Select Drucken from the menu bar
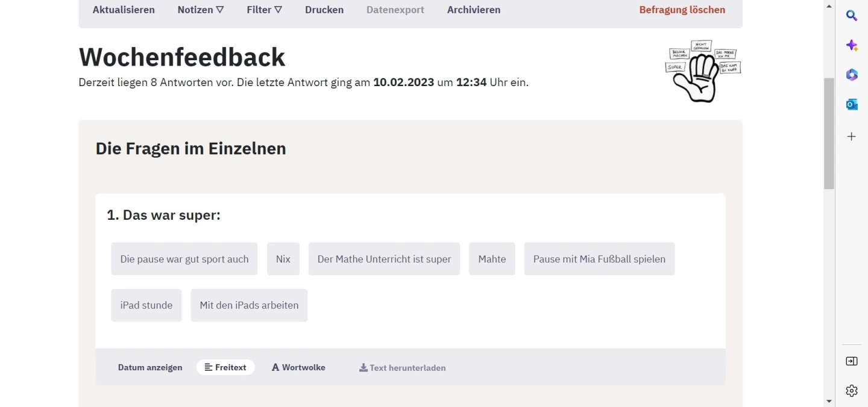The width and height of the screenshot is (868, 407). 324,10
